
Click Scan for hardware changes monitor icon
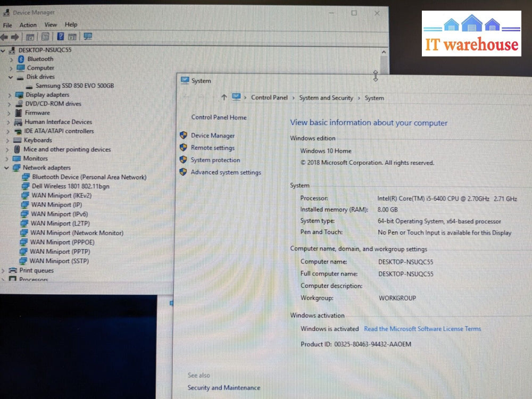coord(88,37)
